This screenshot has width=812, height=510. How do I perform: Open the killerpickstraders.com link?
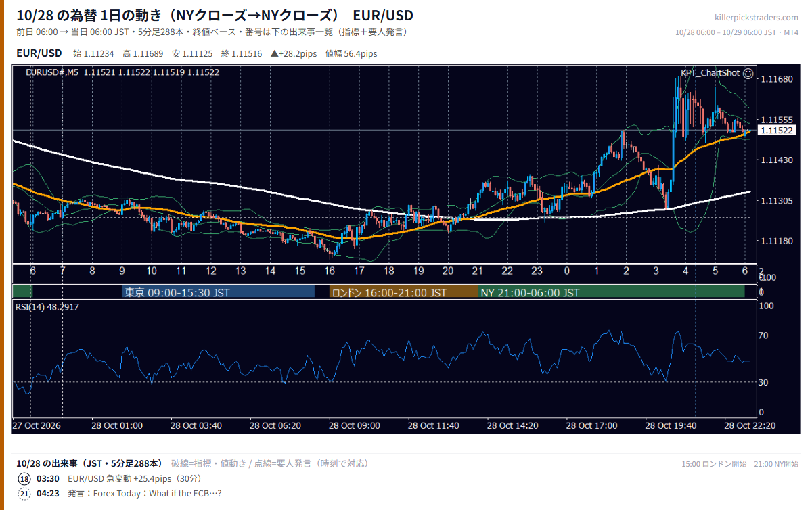[x=757, y=18]
